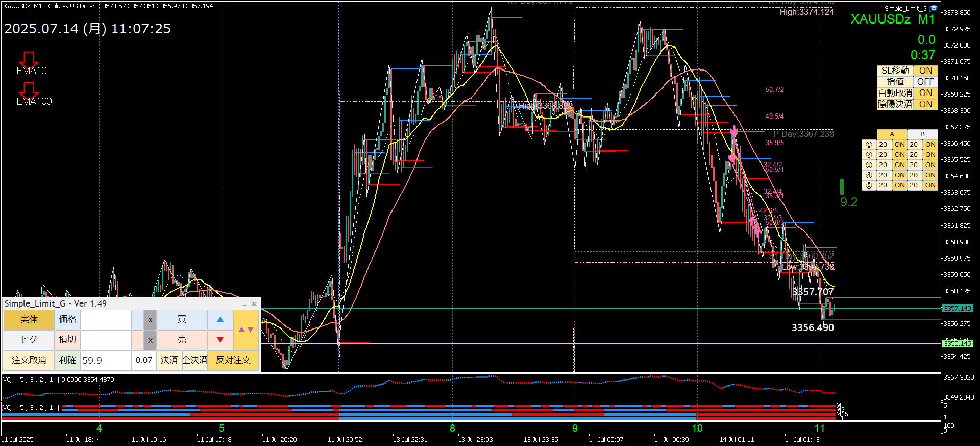Toggle the SL移動 ON switch
The height and width of the screenshot is (446, 980).
click(x=926, y=71)
